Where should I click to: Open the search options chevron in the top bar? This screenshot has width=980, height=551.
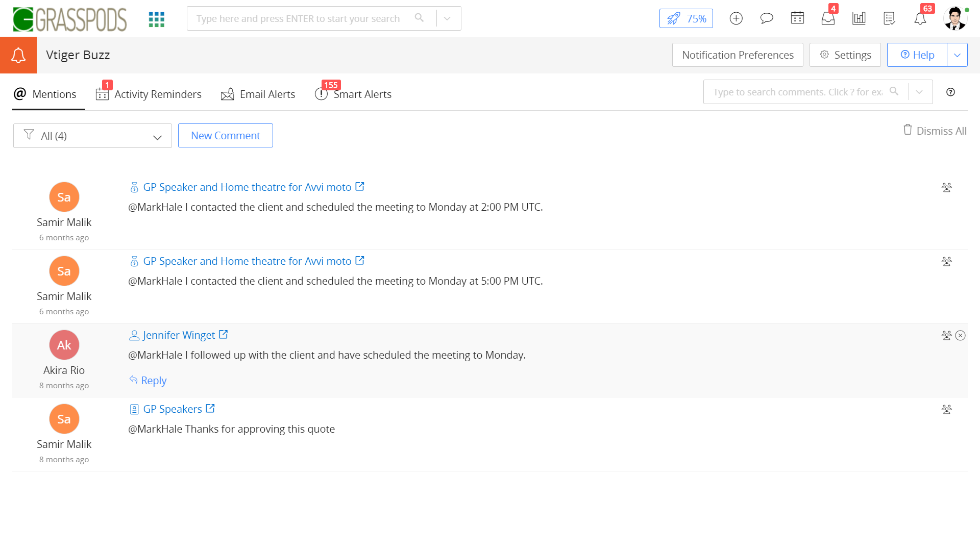(448, 18)
